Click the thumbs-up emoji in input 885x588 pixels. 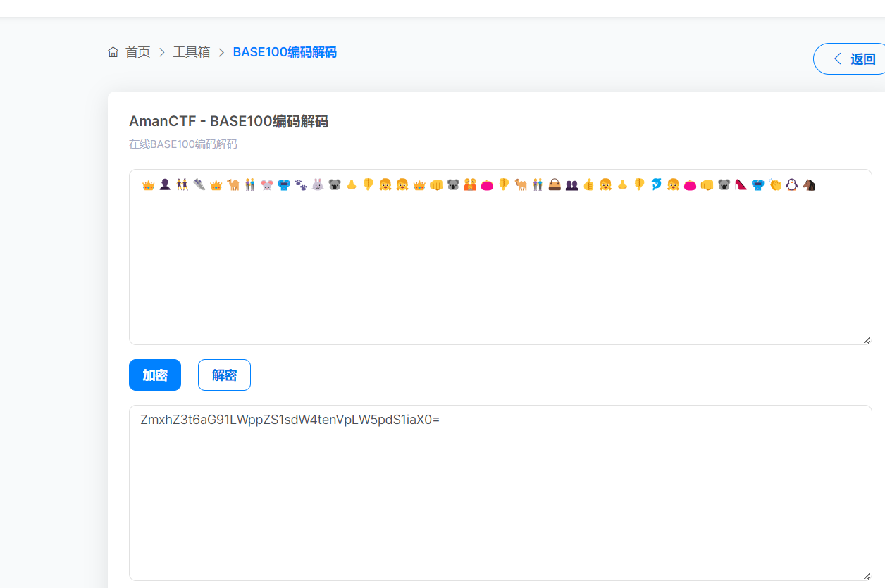pos(588,184)
